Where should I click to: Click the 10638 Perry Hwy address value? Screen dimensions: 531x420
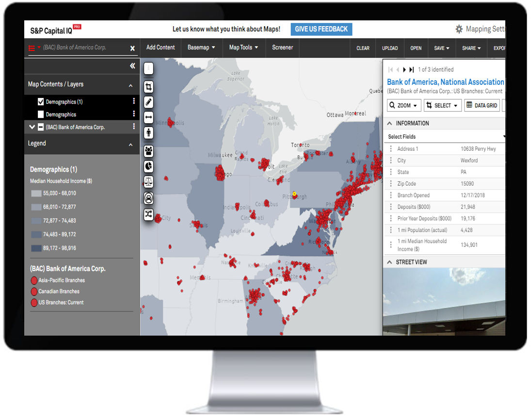click(478, 149)
